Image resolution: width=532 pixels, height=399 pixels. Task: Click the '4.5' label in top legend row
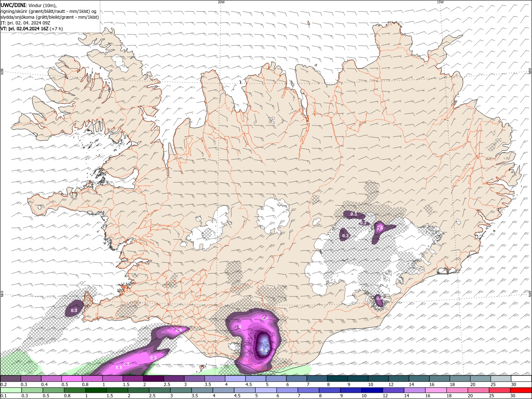tap(249, 384)
